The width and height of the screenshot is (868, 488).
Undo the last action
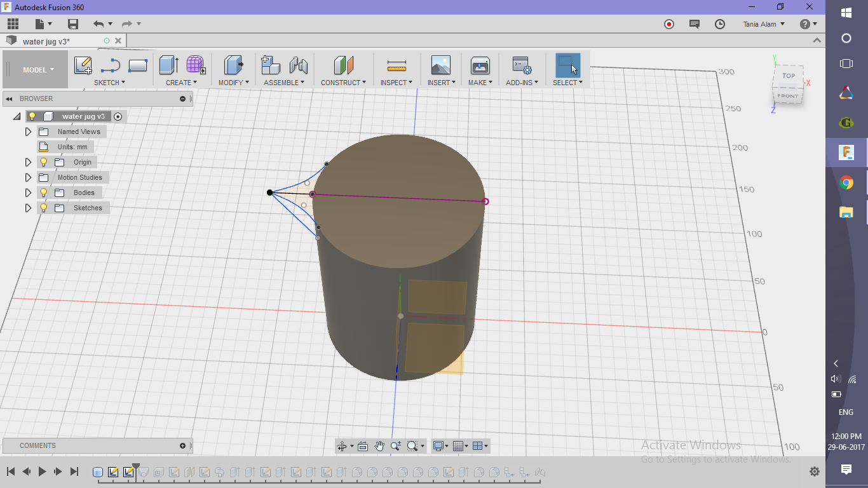98,24
